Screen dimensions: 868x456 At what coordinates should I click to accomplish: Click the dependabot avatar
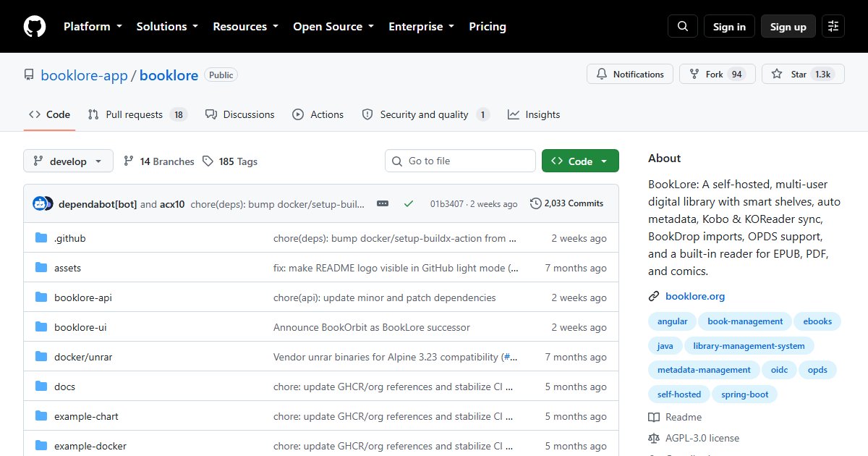tap(40, 203)
